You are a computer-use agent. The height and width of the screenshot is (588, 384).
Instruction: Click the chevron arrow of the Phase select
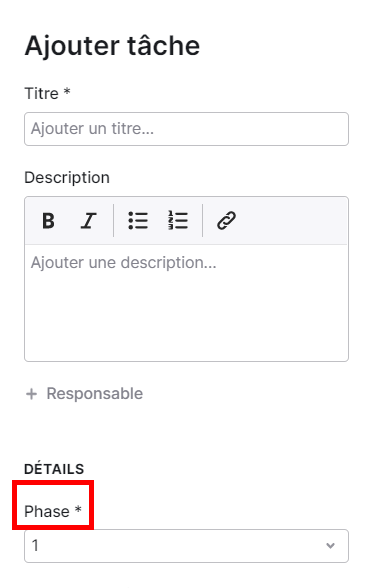pyautogui.click(x=330, y=546)
